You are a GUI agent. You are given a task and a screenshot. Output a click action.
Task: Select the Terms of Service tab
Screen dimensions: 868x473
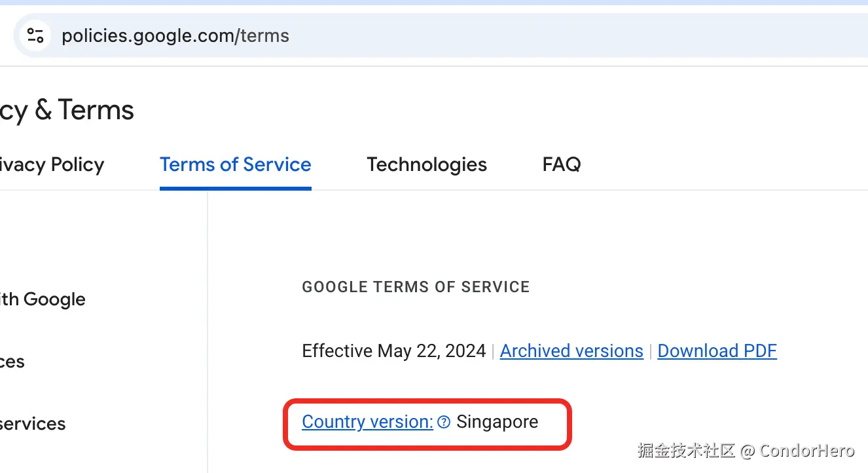tap(236, 164)
